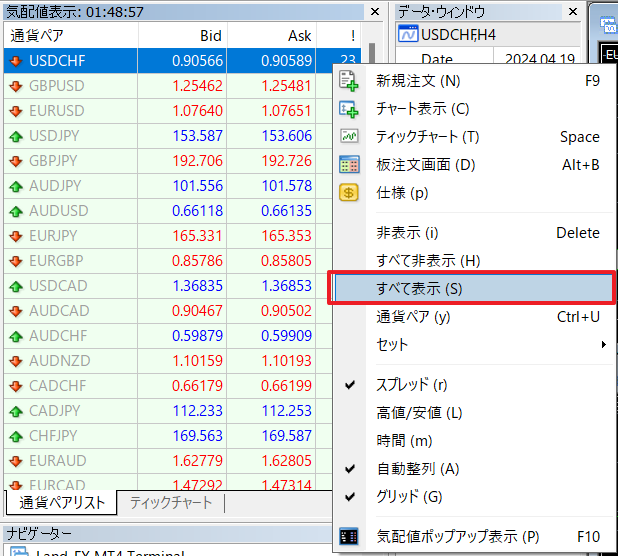
Task: Switch to the 通貨ペアリスト tab
Action: coord(62,503)
